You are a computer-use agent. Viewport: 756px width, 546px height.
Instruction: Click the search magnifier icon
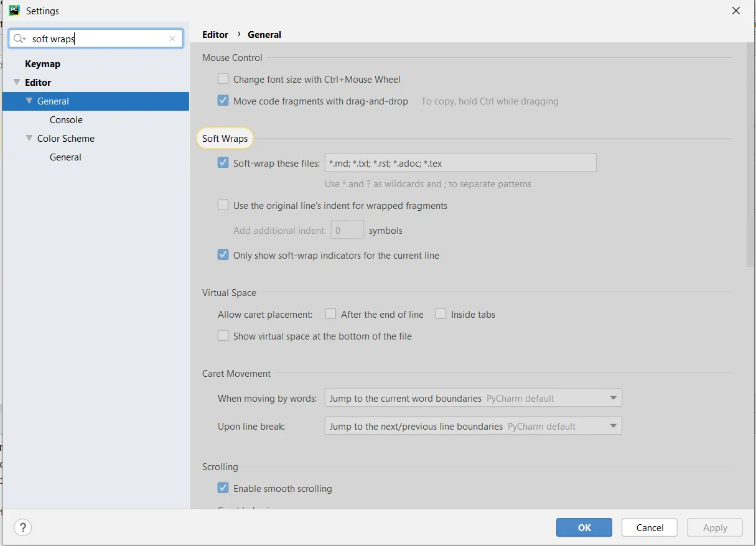[19, 39]
